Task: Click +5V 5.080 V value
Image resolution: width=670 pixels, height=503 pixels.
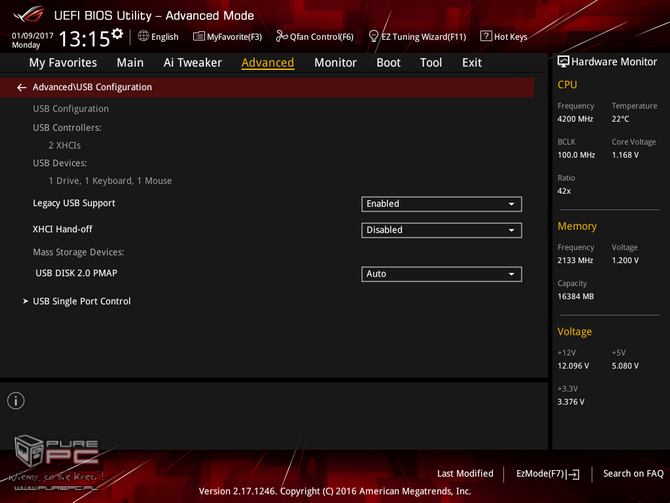Action: pyautogui.click(x=625, y=366)
